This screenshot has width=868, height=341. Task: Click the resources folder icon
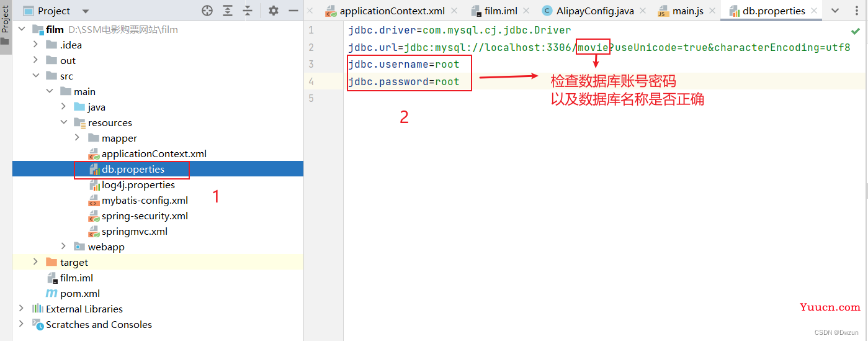79,122
